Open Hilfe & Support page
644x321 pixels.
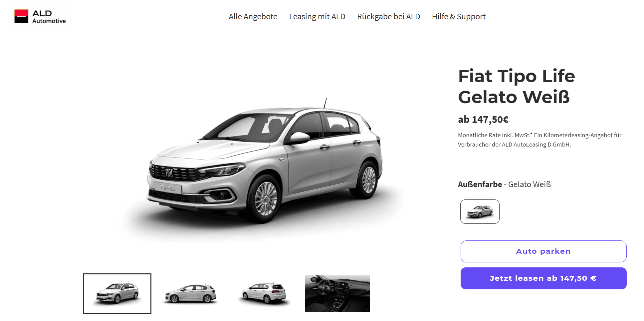pyautogui.click(x=459, y=17)
